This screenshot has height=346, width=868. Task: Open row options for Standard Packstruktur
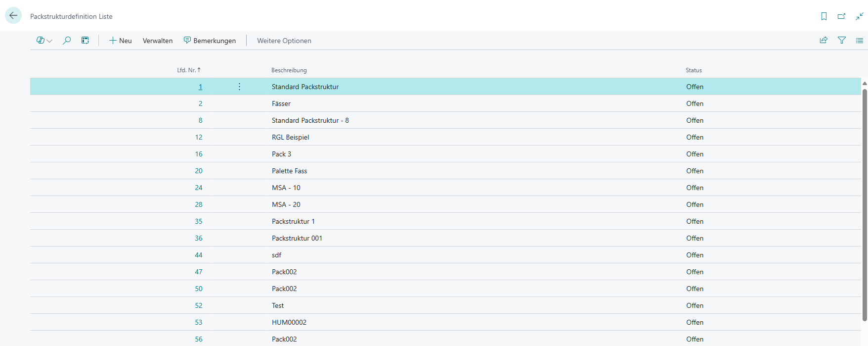[x=239, y=87]
